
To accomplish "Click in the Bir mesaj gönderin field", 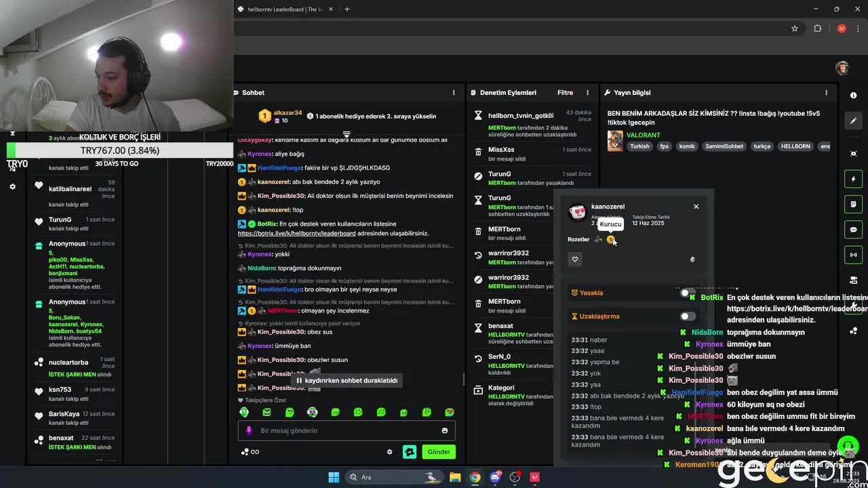I will 347,430.
